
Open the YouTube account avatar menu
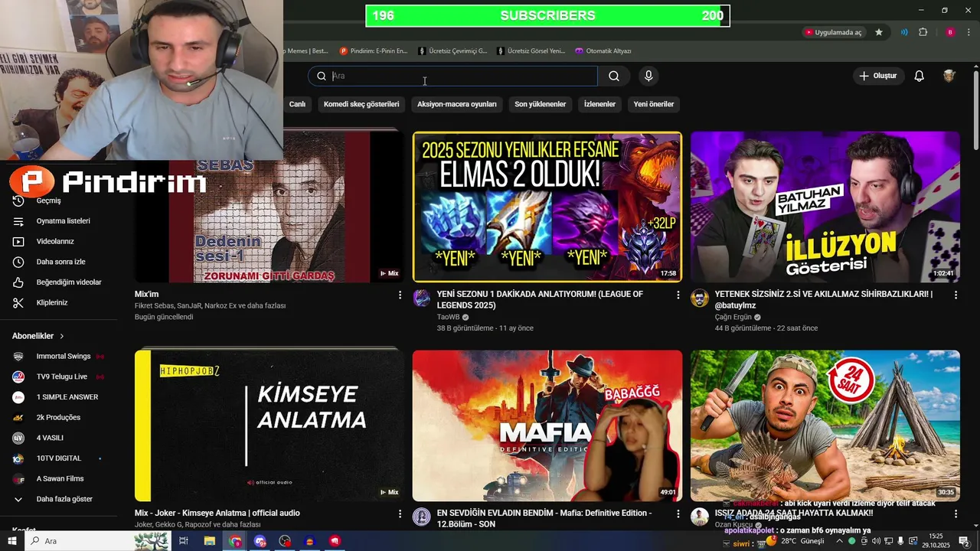(949, 76)
